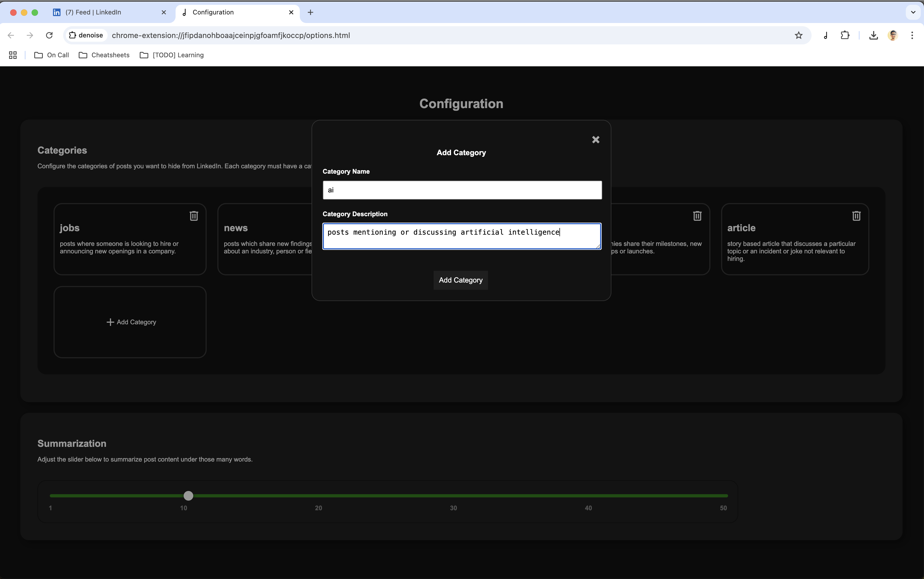924x579 pixels.
Task: Open Chrome three-dot menu
Action: tap(912, 35)
